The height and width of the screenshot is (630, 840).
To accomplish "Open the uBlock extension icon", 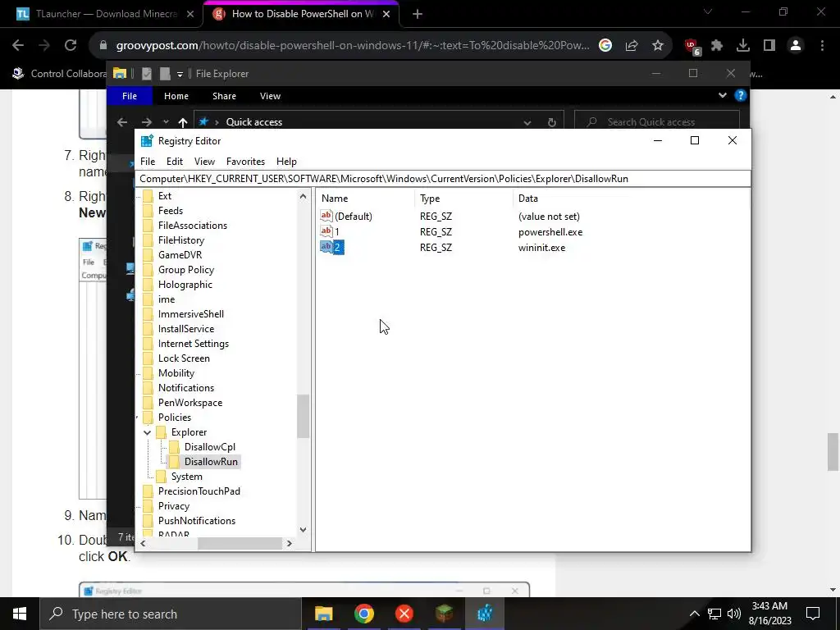I will [692, 47].
